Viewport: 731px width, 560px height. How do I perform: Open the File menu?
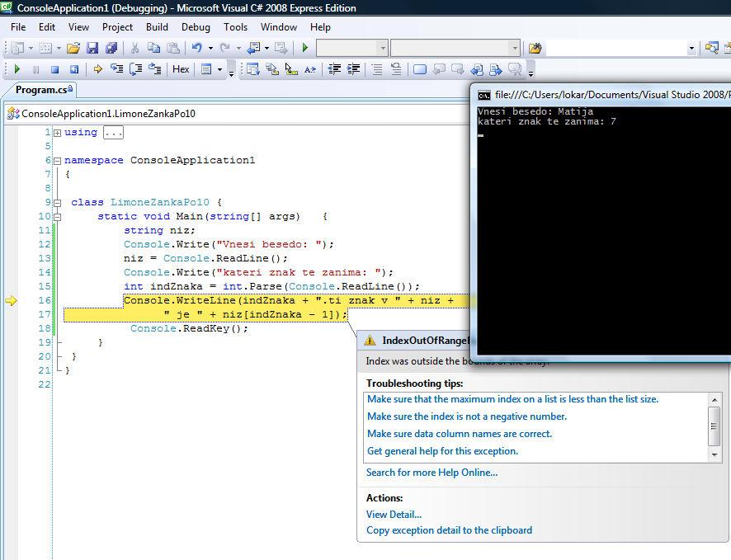click(x=18, y=27)
